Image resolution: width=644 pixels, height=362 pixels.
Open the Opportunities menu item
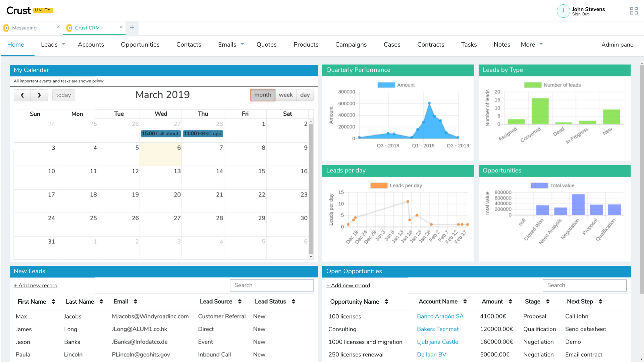pyautogui.click(x=140, y=45)
